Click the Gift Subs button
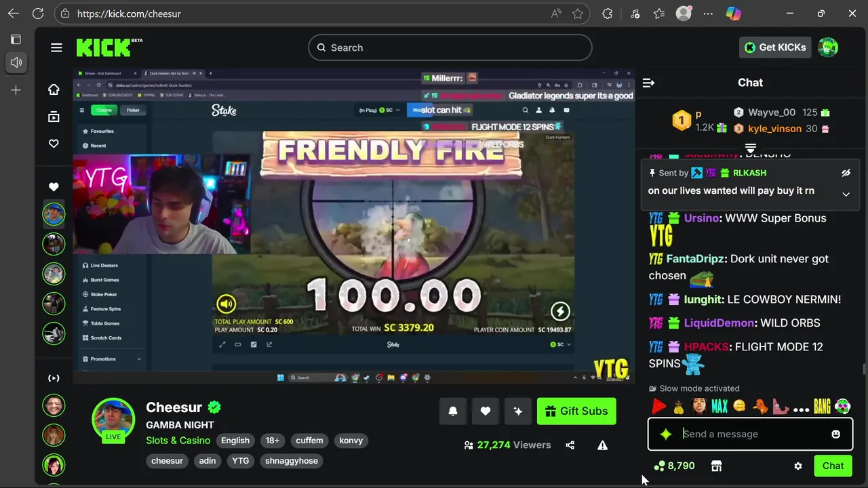 (x=576, y=411)
